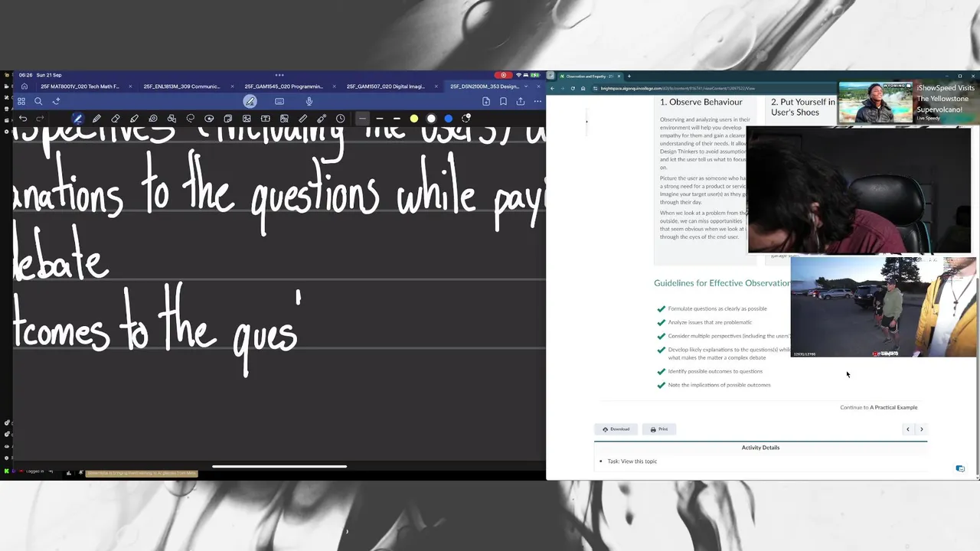Bookmark the current note page
This screenshot has height=551, width=980.
point(503,101)
